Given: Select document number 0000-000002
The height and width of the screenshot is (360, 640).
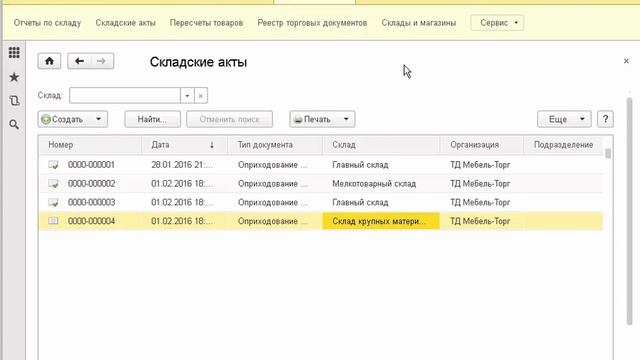Looking at the screenshot, I should (91, 184).
